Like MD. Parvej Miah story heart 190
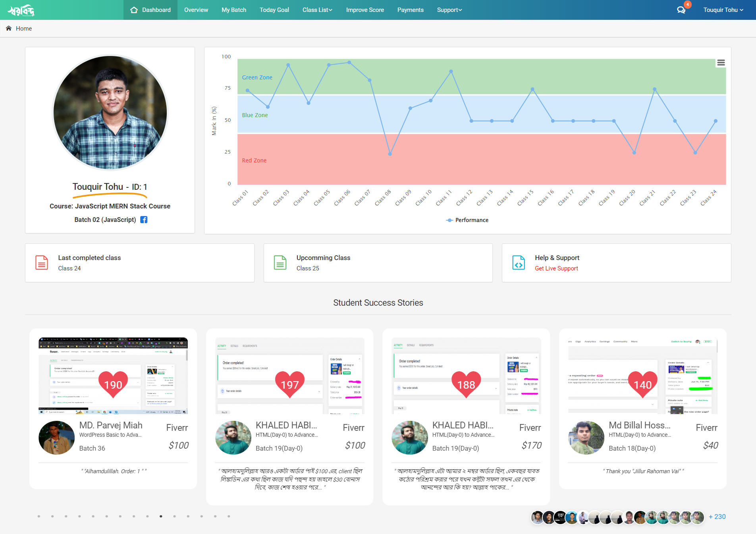The height and width of the screenshot is (534, 756). pyautogui.click(x=113, y=384)
